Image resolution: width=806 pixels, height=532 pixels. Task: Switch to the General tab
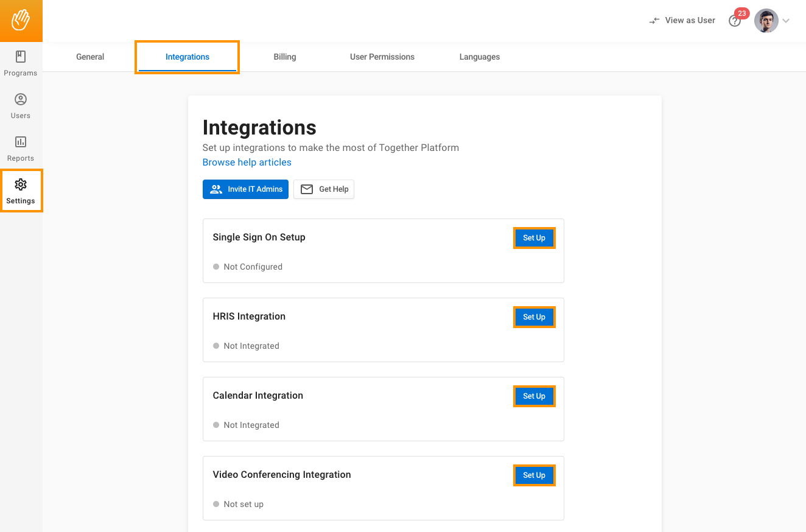coord(90,57)
